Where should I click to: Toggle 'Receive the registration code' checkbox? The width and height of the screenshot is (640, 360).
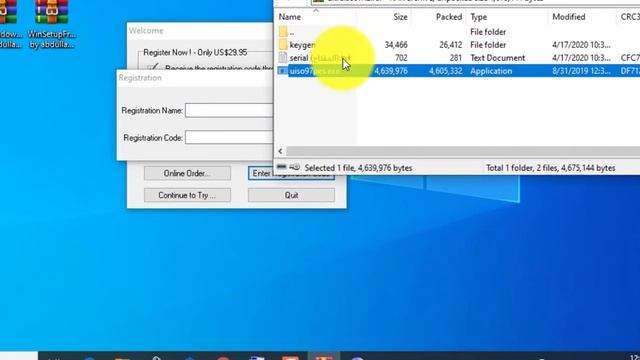tap(153, 67)
